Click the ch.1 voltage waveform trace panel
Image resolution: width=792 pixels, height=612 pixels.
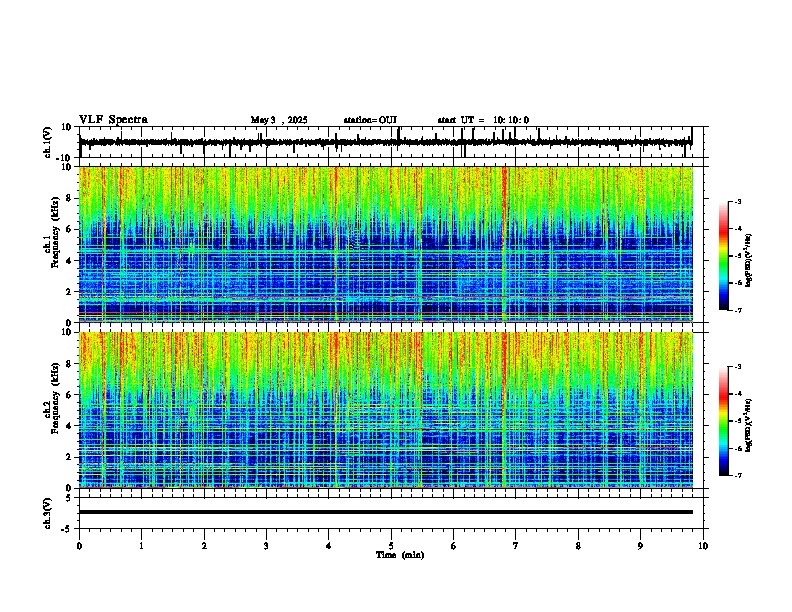[x=391, y=142]
